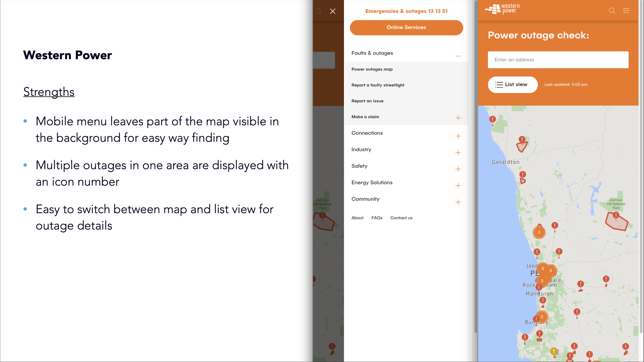Open Power outages map menu item
Screen dimensions: 644x362
[x=372, y=69]
